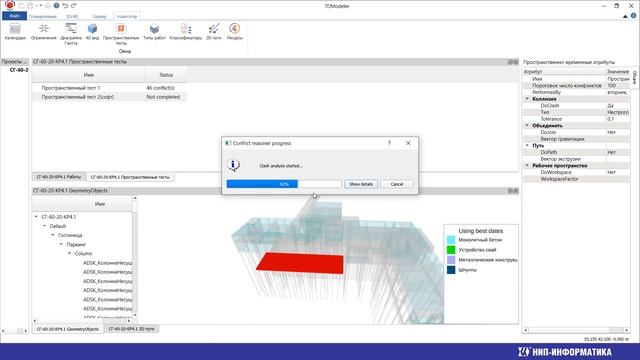
Task: Open the Файл tab
Action: point(15,16)
